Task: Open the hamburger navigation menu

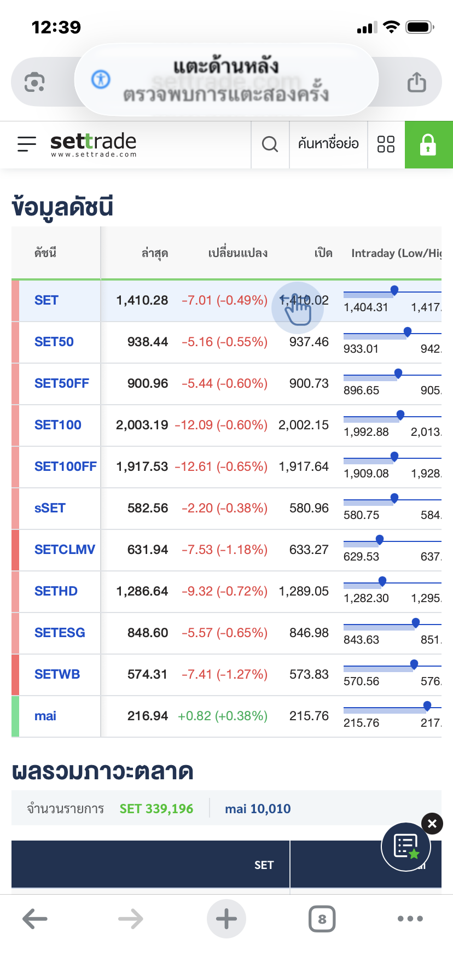Action: 27,144
